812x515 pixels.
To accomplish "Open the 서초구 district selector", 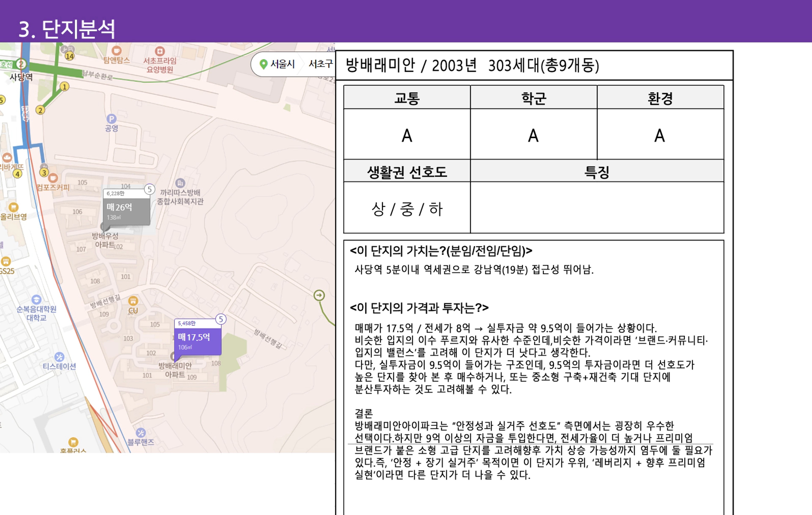I will [320, 64].
